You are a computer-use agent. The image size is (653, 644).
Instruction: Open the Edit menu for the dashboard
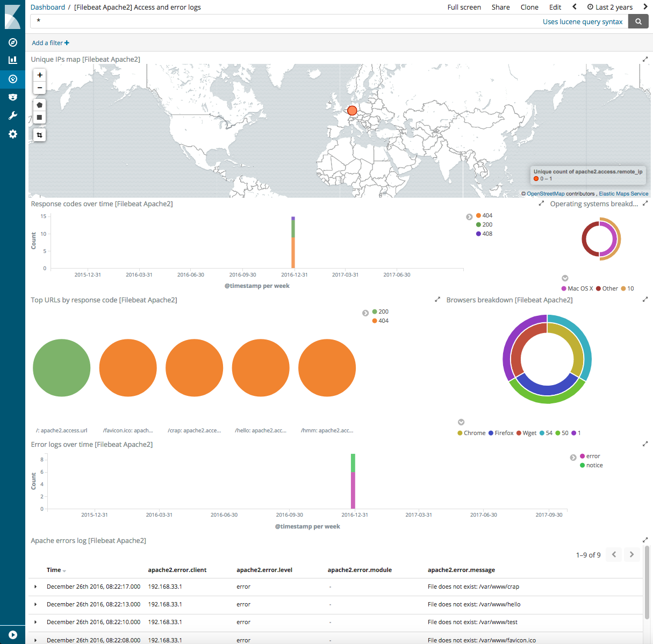(555, 7)
